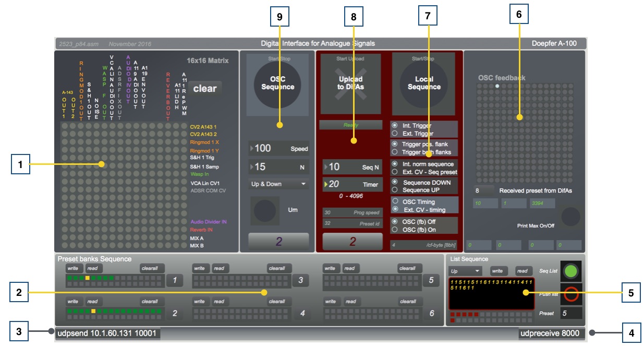Screen dimensions: 644x346
Task: Click the yellow step in bank 2
Action: pos(93,311)
